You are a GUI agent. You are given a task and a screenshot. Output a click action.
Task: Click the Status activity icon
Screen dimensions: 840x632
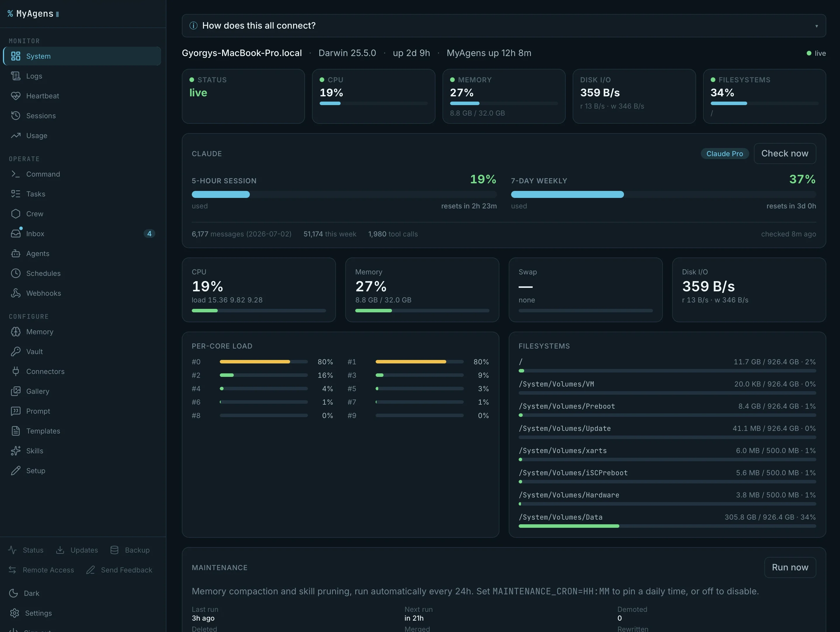[13, 550]
